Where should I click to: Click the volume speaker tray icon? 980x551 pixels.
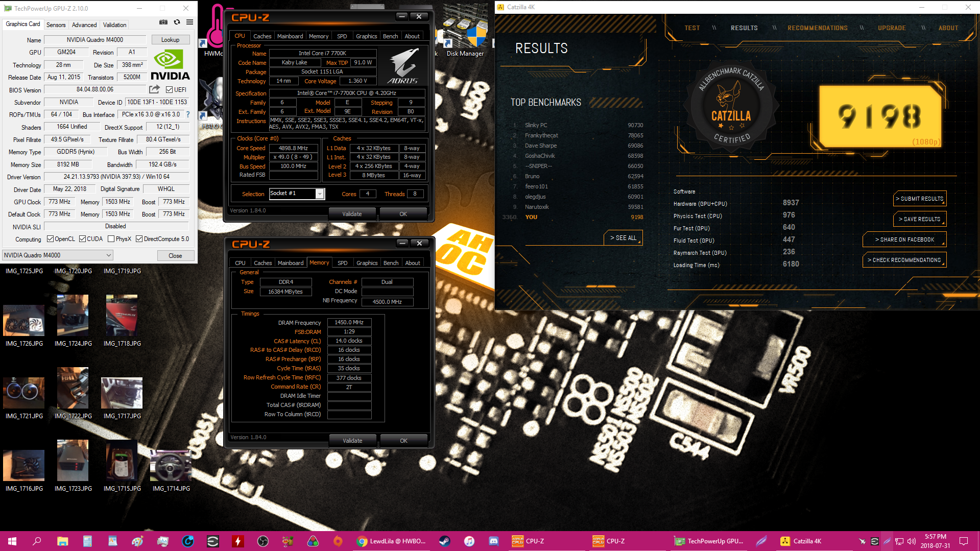click(912, 541)
